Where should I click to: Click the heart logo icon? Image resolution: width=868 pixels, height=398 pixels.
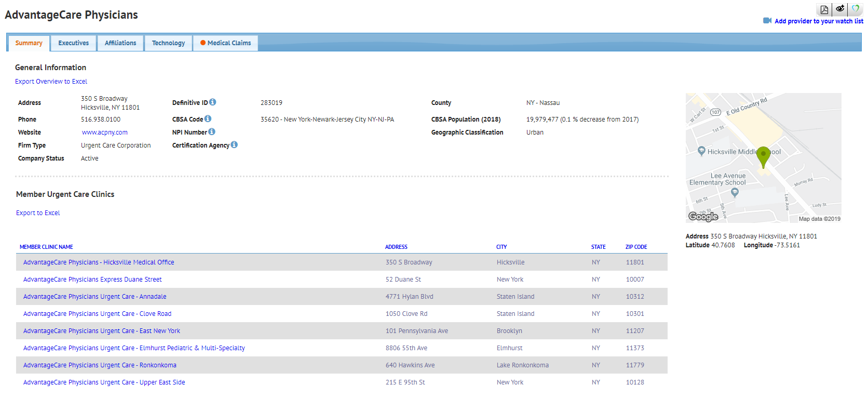point(855,9)
